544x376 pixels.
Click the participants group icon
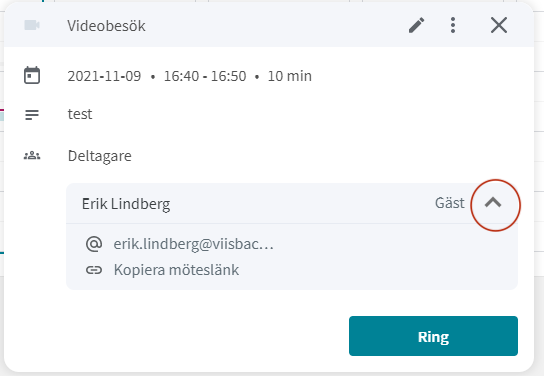coord(32,156)
